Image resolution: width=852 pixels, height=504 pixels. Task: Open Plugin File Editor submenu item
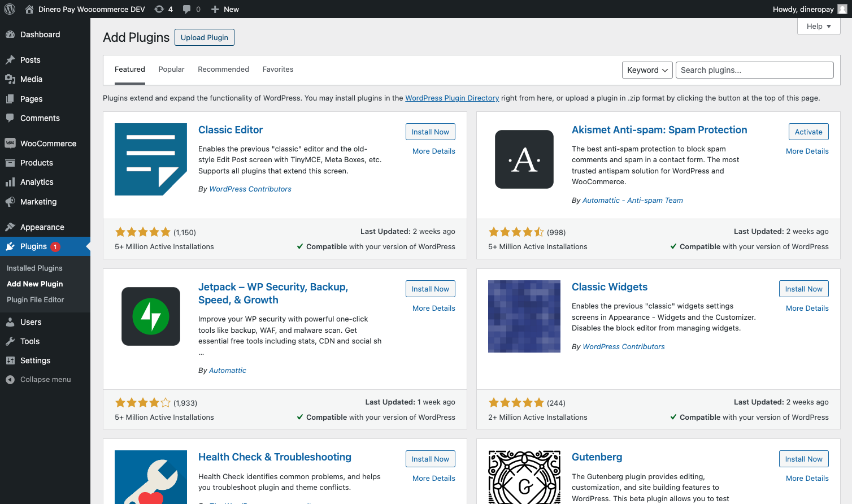36,299
